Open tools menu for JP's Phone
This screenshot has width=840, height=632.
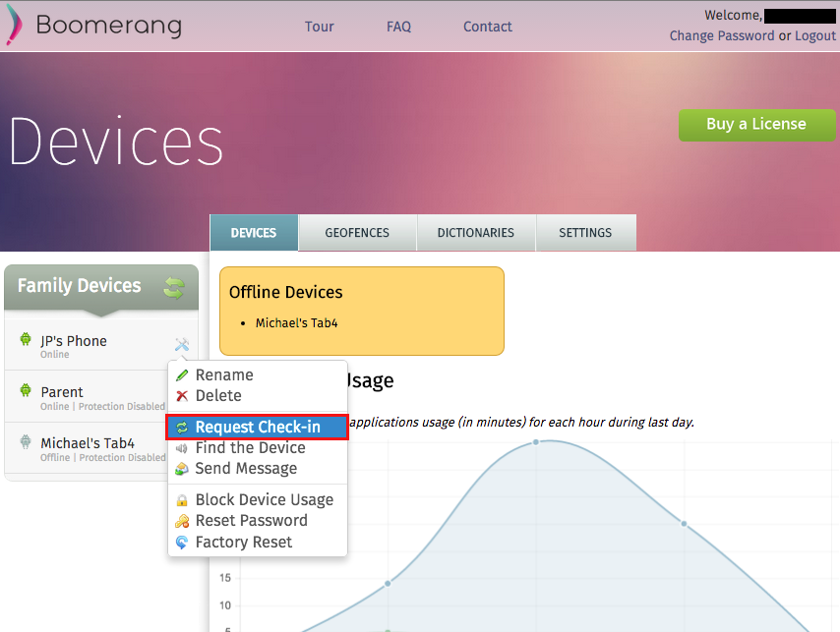(182, 344)
